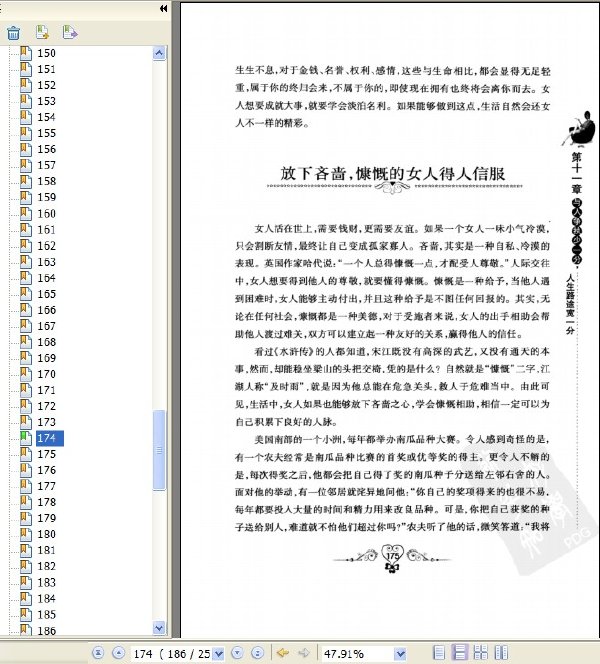Select bookmark 164
600x664 pixels.
(x=46, y=278)
